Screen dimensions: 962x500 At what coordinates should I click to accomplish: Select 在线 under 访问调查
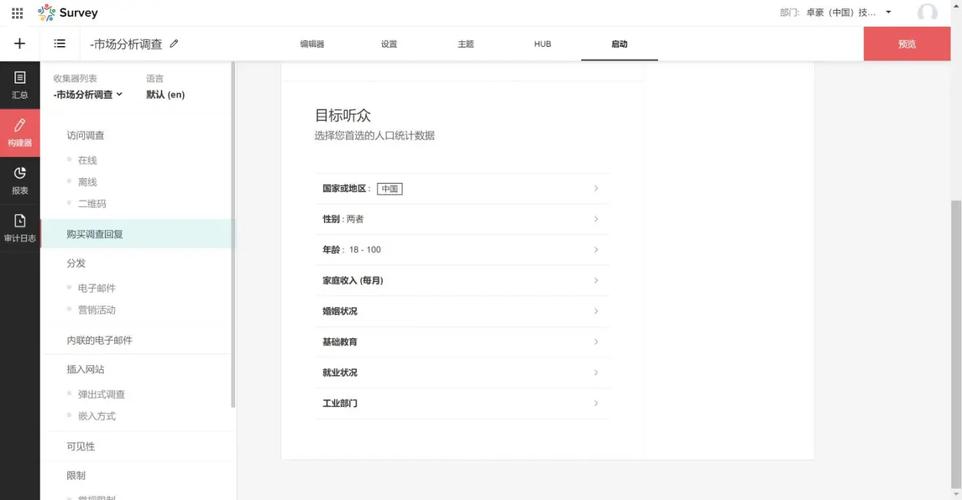pyautogui.click(x=87, y=160)
